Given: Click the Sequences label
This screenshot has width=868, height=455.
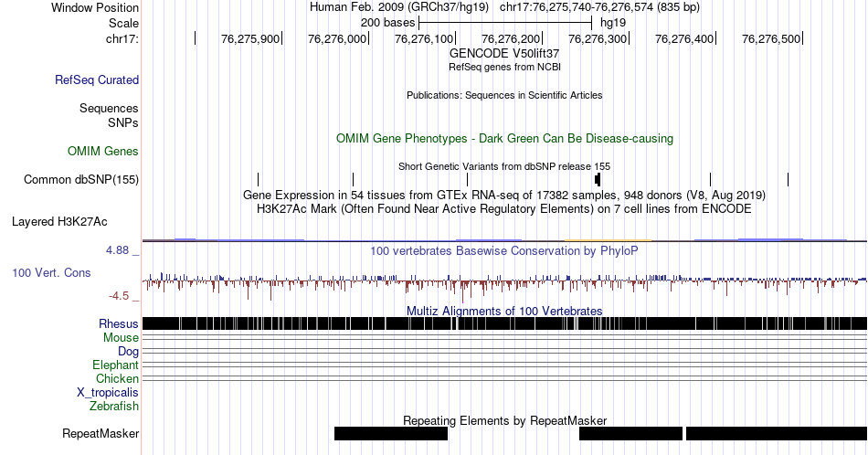Looking at the screenshot, I should (109, 108).
